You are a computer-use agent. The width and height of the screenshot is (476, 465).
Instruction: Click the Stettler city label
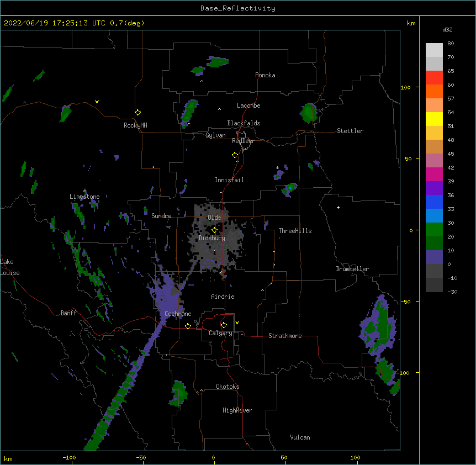click(350, 131)
